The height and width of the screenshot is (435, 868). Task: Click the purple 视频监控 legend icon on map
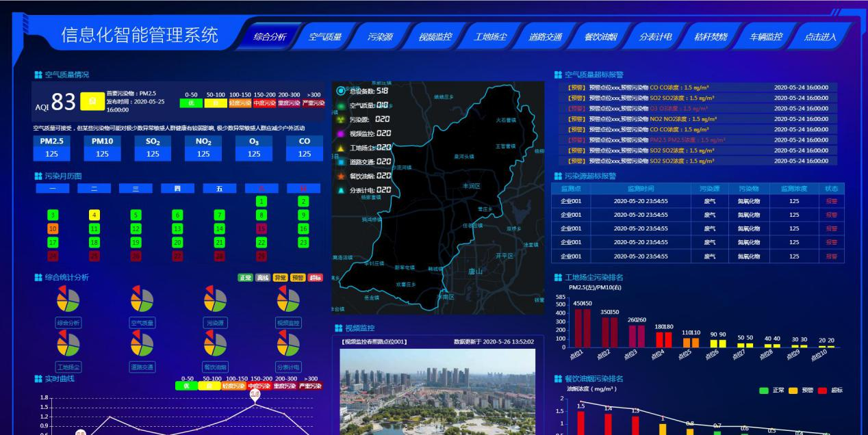[341, 133]
